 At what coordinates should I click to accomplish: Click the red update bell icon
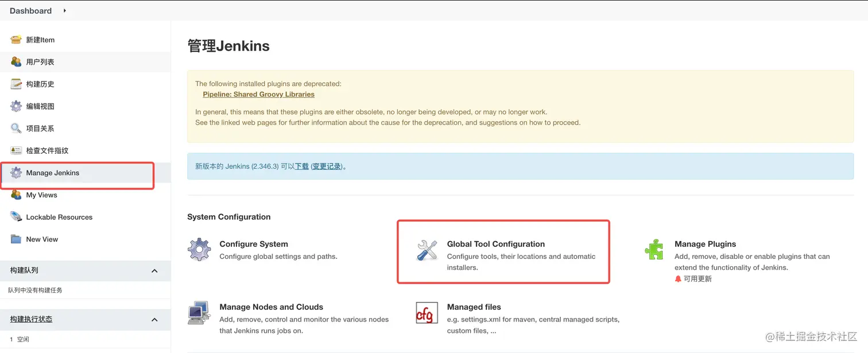[678, 279]
